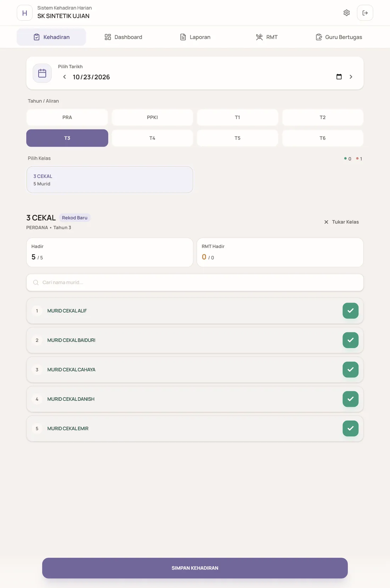390x588 pixels.
Task: Choose year T4
Action: coord(152,138)
